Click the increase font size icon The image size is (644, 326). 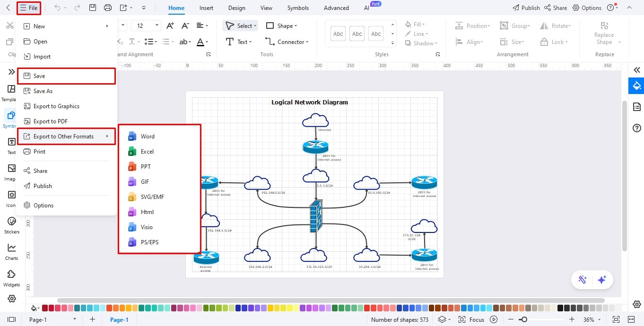[x=171, y=26]
